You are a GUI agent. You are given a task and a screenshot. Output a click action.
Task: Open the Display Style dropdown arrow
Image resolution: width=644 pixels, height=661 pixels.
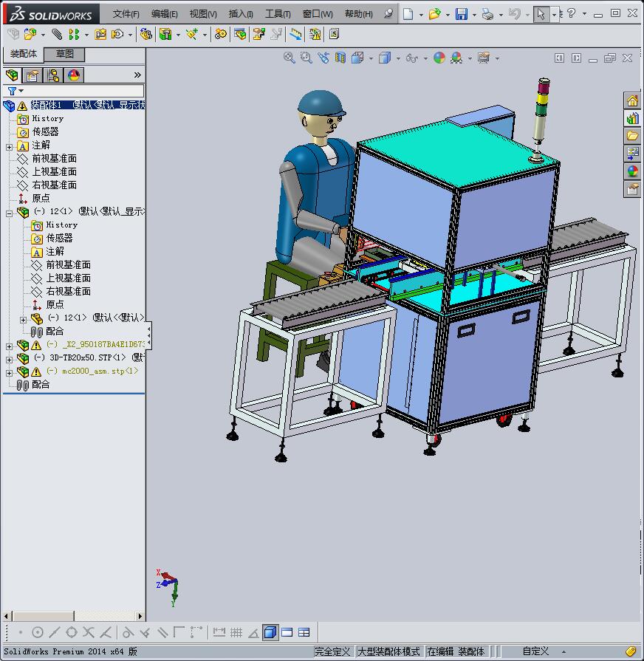(x=398, y=58)
